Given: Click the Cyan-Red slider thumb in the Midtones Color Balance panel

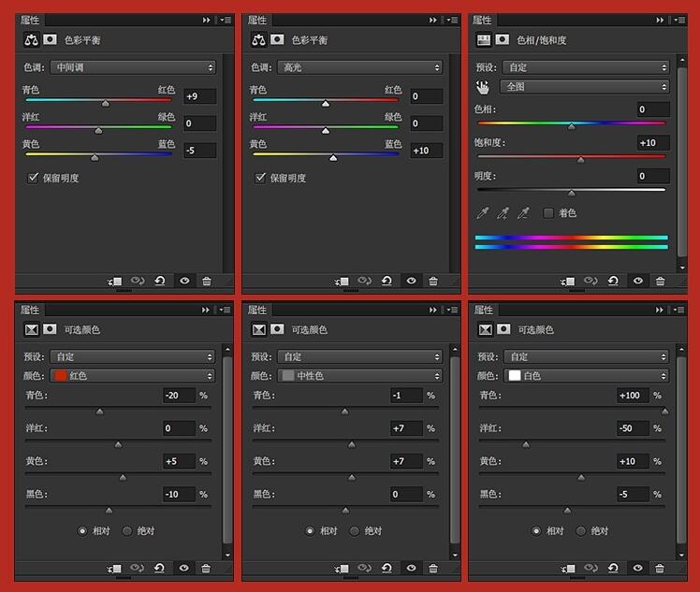Looking at the screenshot, I should [x=106, y=104].
